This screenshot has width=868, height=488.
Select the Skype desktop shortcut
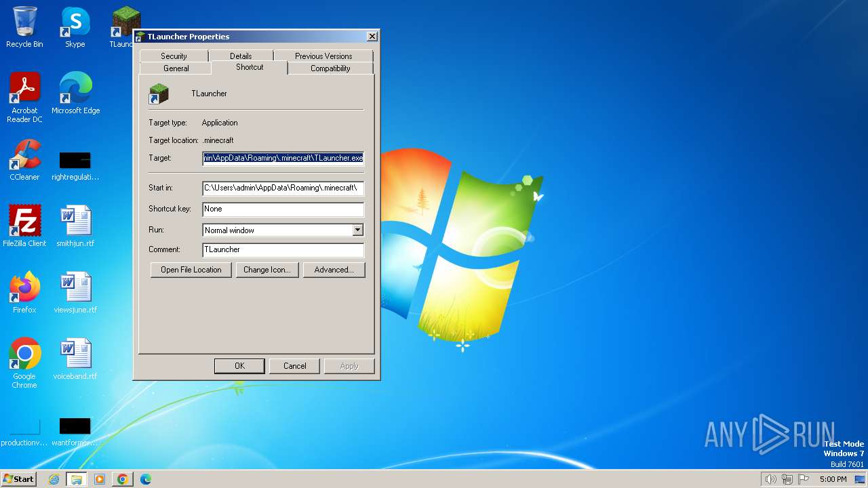(75, 28)
